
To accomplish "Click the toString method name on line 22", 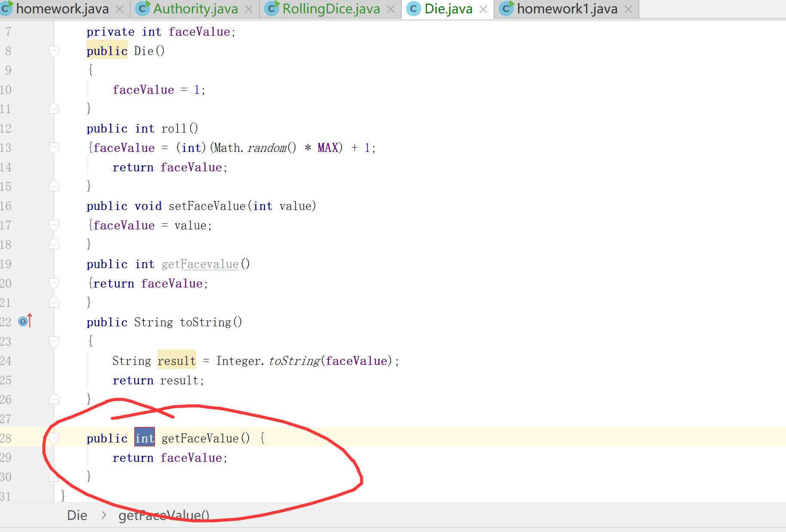I will tap(206, 322).
